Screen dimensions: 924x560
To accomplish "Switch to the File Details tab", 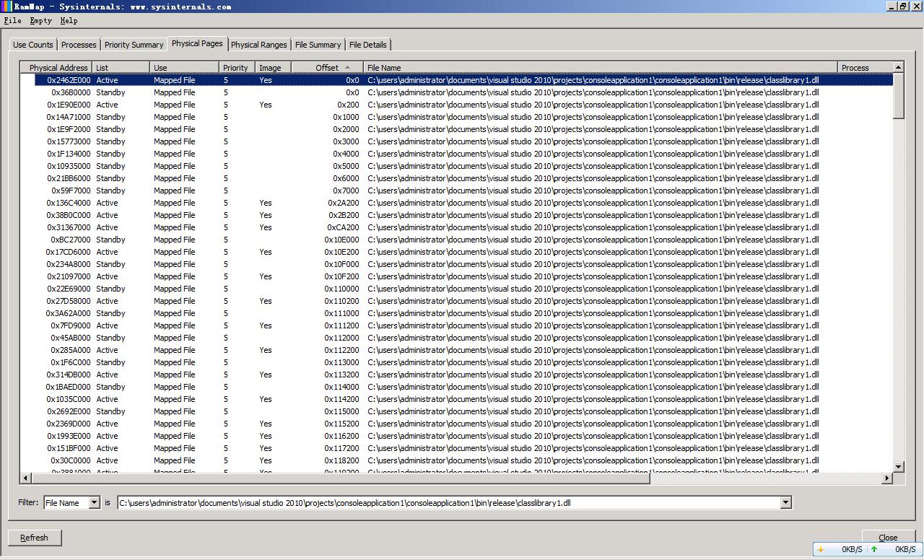I will pos(368,45).
